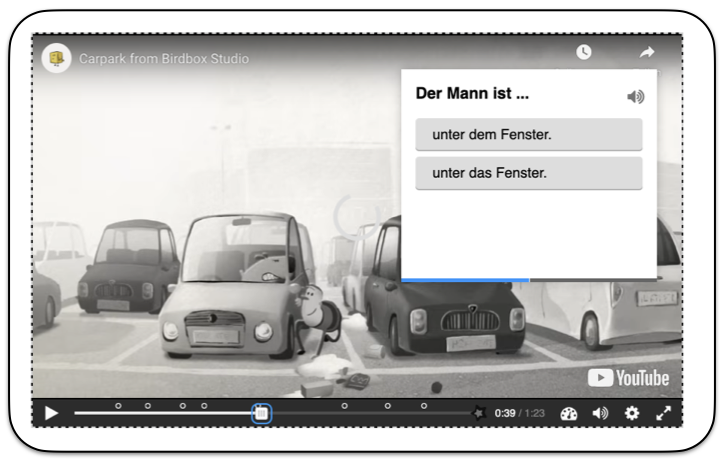Image resolution: width=726 pixels, height=461 pixels.
Task: Choose answer "unter das Fenster."
Action: [x=528, y=173]
